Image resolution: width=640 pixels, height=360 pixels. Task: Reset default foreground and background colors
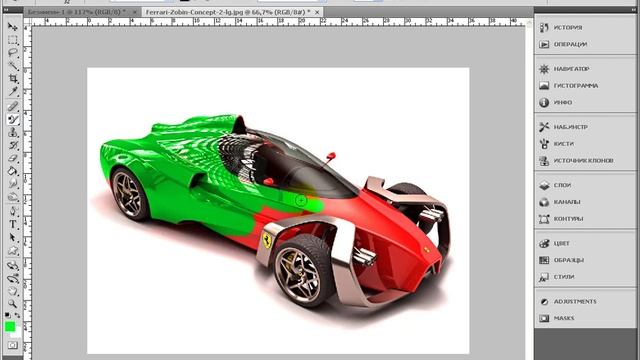[x=7, y=315]
